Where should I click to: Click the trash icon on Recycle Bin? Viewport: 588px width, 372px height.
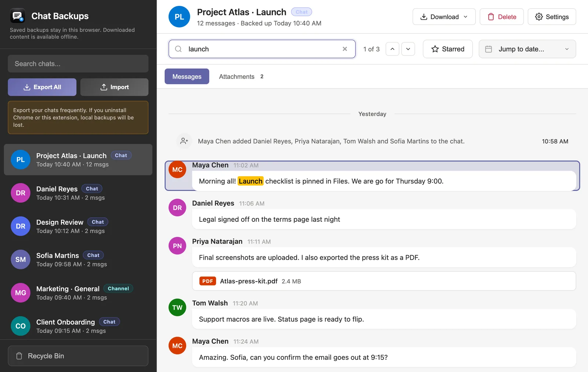tap(19, 356)
